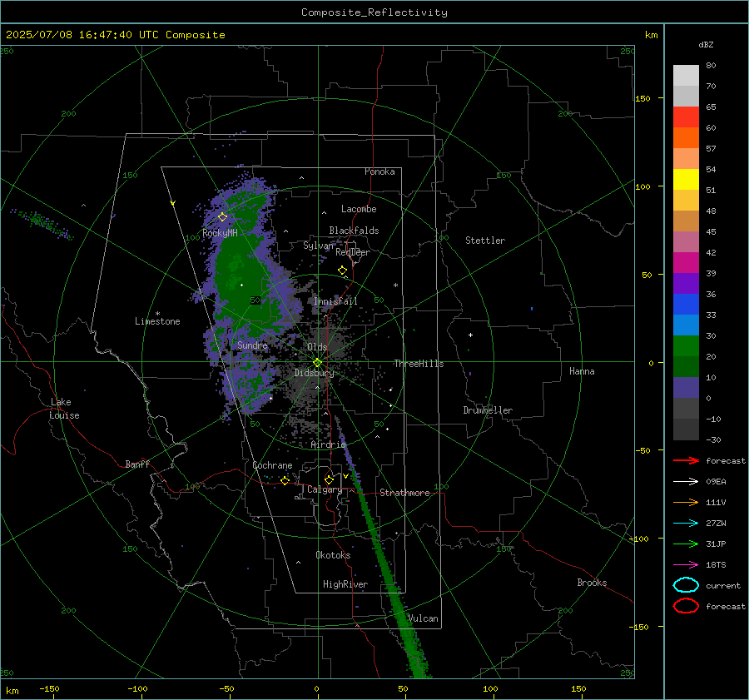749x700 pixels.
Task: Click the 31JP legend text
Action: (716, 544)
